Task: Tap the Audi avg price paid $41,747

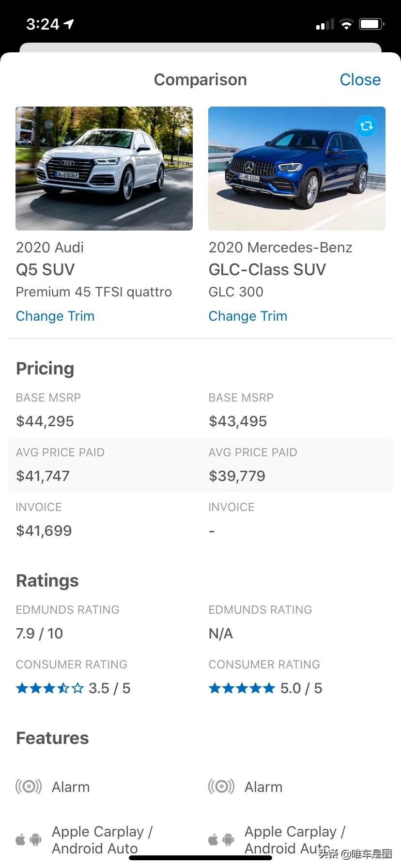Action: 43,476
